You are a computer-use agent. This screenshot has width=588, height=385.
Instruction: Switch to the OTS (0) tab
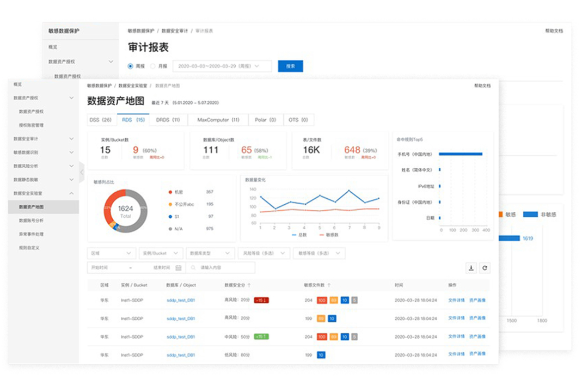pyautogui.click(x=298, y=120)
